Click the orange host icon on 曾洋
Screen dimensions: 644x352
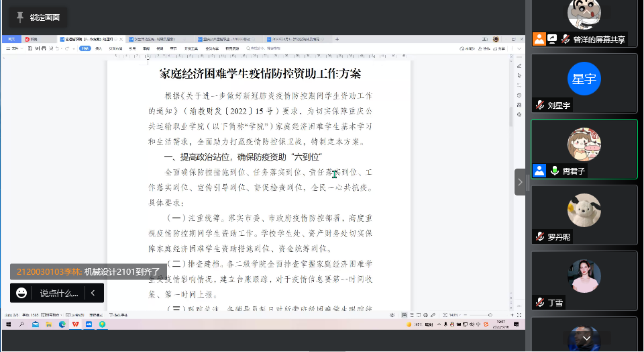click(539, 39)
